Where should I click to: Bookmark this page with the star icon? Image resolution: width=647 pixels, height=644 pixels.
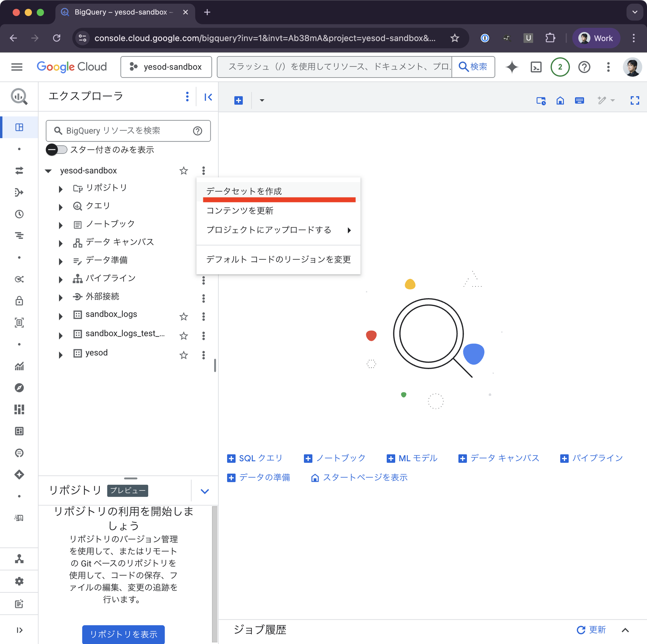(x=454, y=38)
